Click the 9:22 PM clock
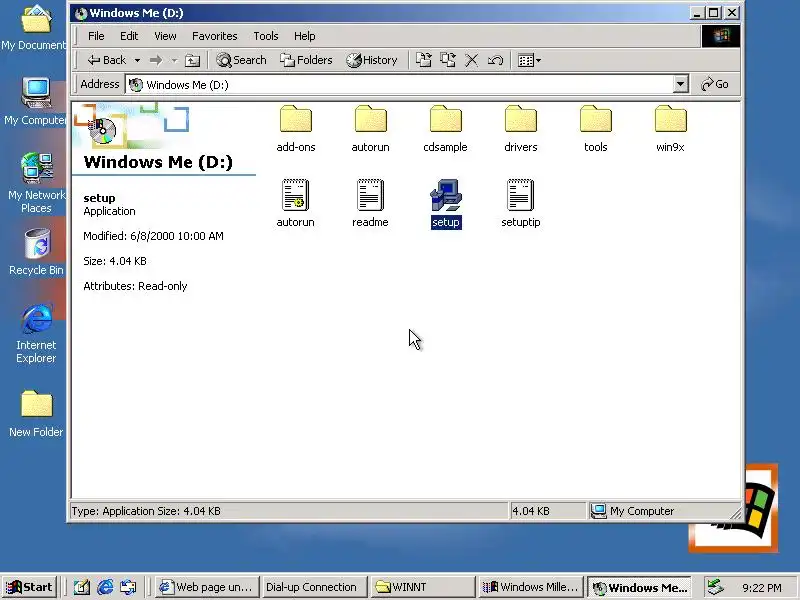Screen dimensions: 800x600 pos(762,588)
